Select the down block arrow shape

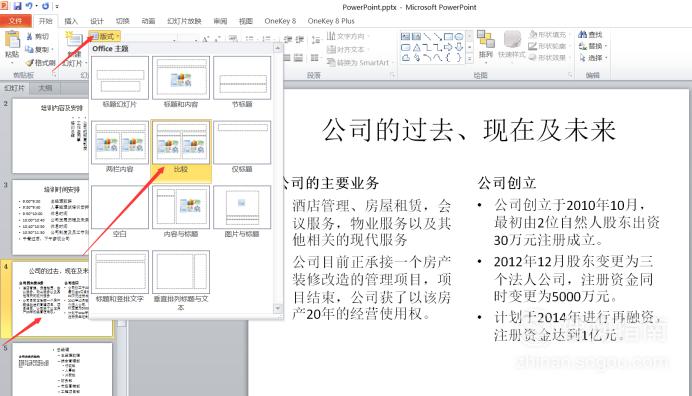click(459, 47)
